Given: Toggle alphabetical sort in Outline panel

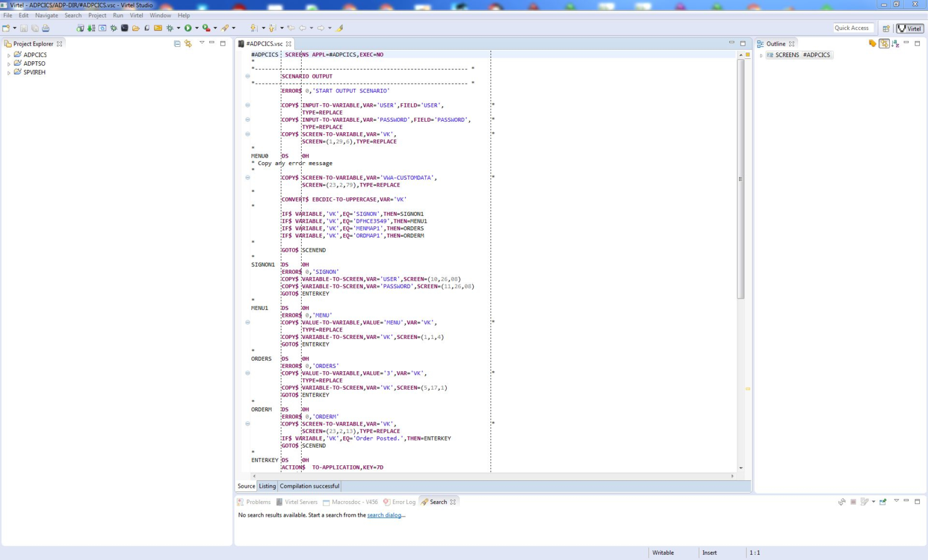Looking at the screenshot, I should [x=895, y=44].
